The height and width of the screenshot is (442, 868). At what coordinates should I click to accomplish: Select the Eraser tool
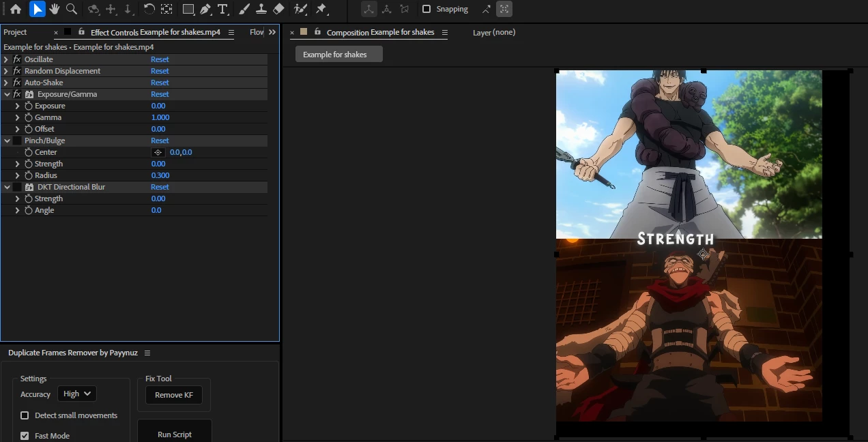click(278, 10)
